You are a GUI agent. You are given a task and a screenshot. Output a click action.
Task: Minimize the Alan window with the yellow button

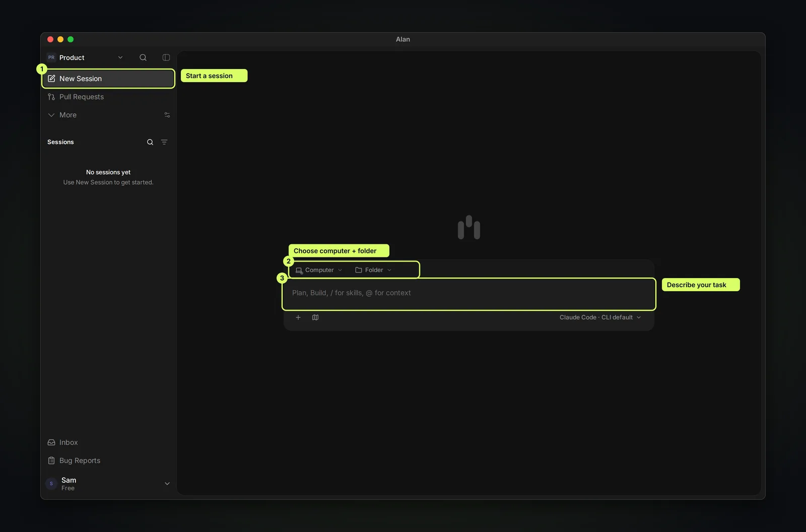pyautogui.click(x=60, y=39)
